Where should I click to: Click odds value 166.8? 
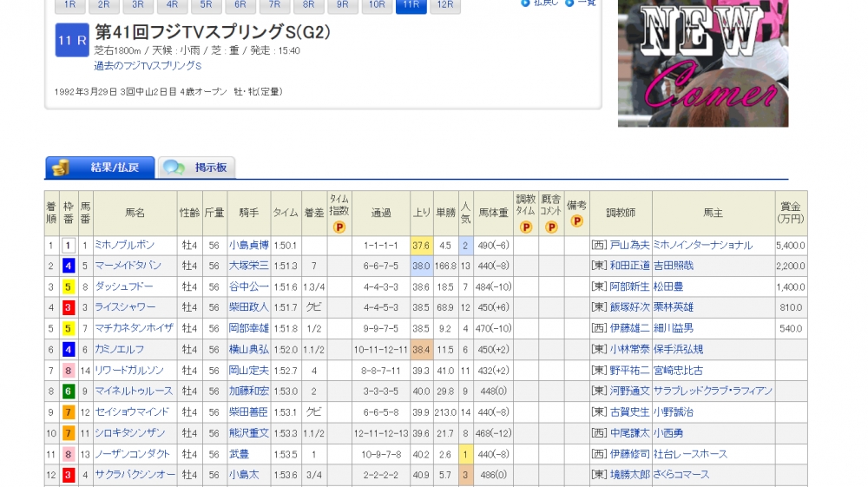click(445, 267)
